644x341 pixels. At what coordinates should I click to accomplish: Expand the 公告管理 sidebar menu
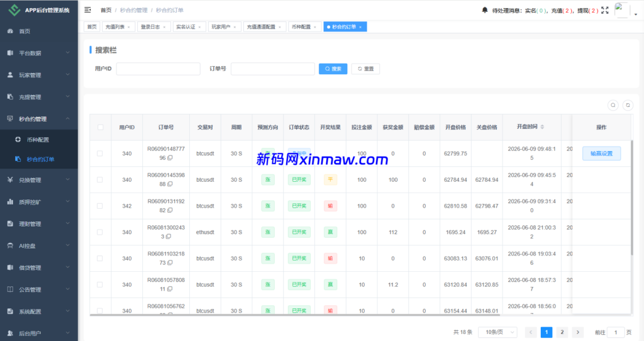pos(39,289)
